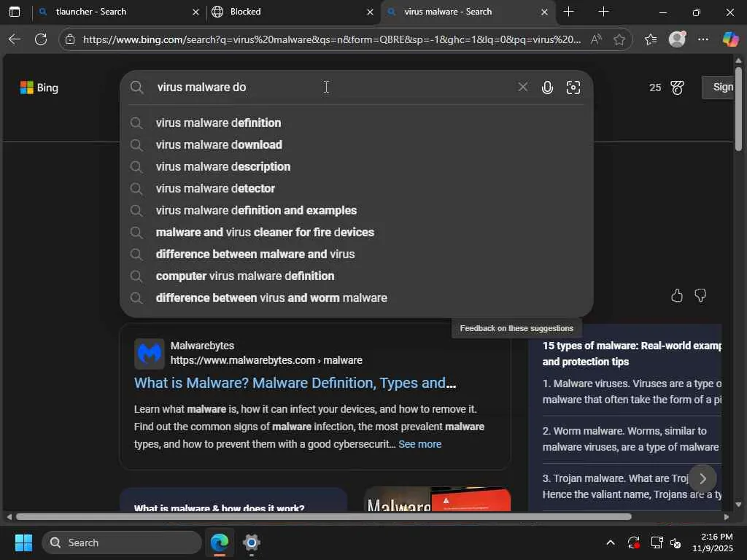Give thumbs down feedback
The height and width of the screenshot is (560, 747).
[700, 296]
